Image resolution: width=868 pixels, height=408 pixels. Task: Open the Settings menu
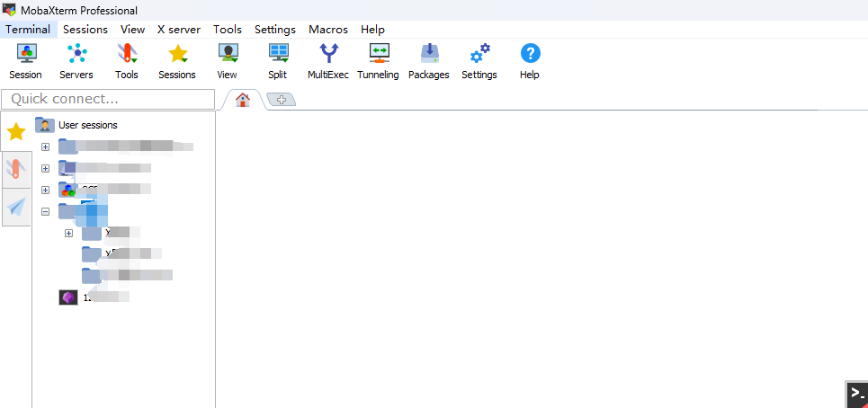coord(275,30)
